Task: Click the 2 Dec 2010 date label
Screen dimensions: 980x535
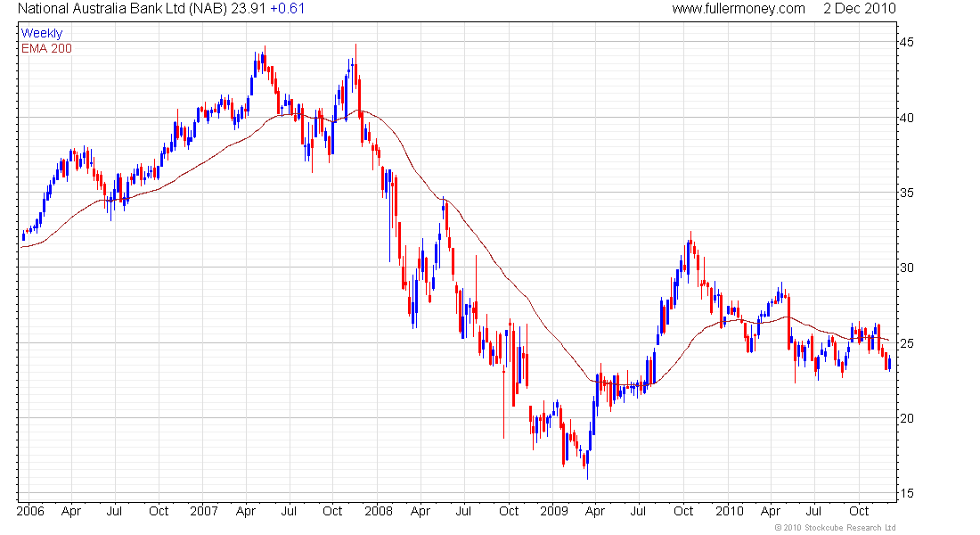Action: coord(860,9)
